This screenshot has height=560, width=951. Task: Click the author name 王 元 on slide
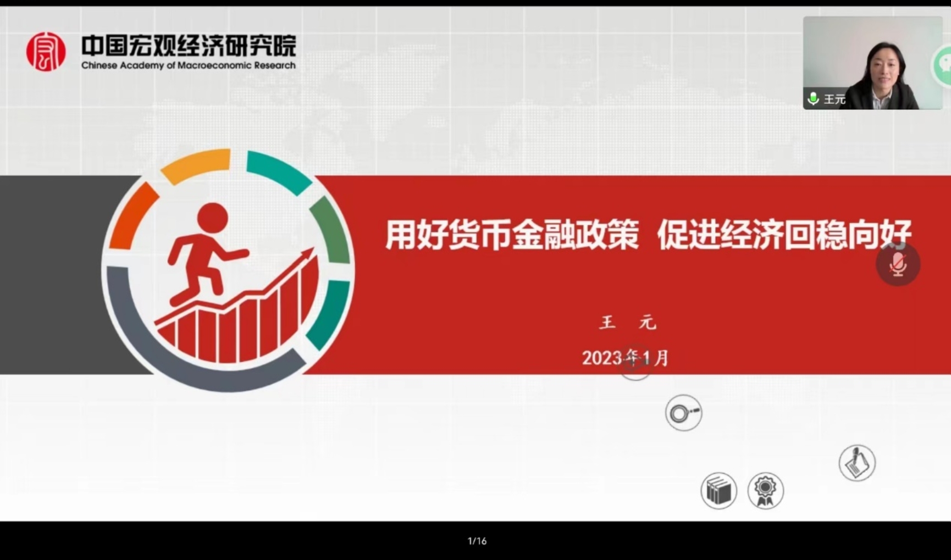[627, 322]
